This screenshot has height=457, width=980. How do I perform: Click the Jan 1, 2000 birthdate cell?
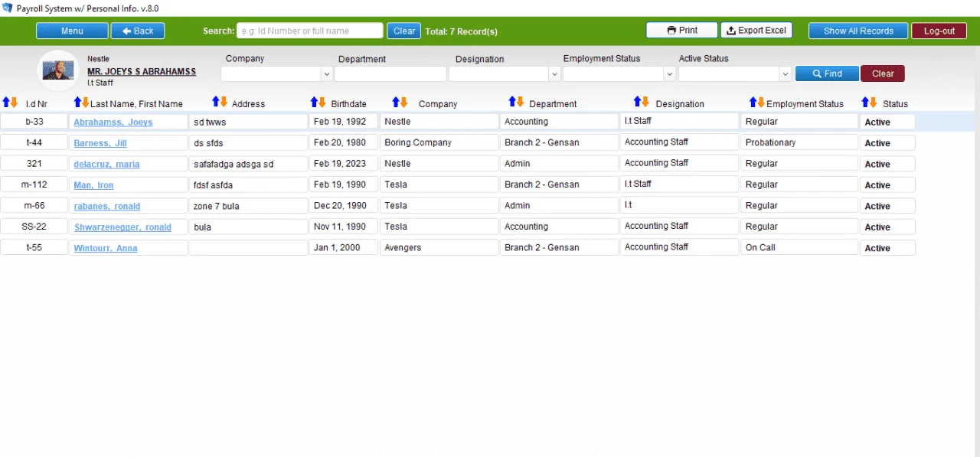[x=343, y=247]
